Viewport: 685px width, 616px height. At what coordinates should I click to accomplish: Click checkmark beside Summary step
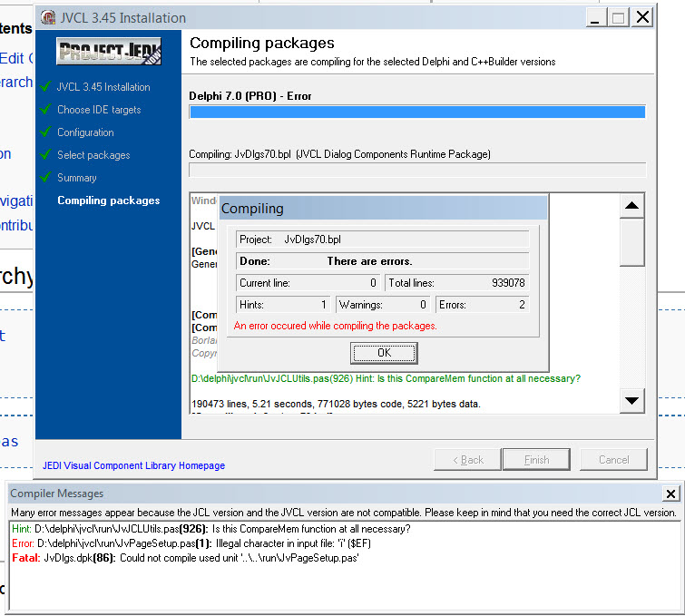(44, 178)
